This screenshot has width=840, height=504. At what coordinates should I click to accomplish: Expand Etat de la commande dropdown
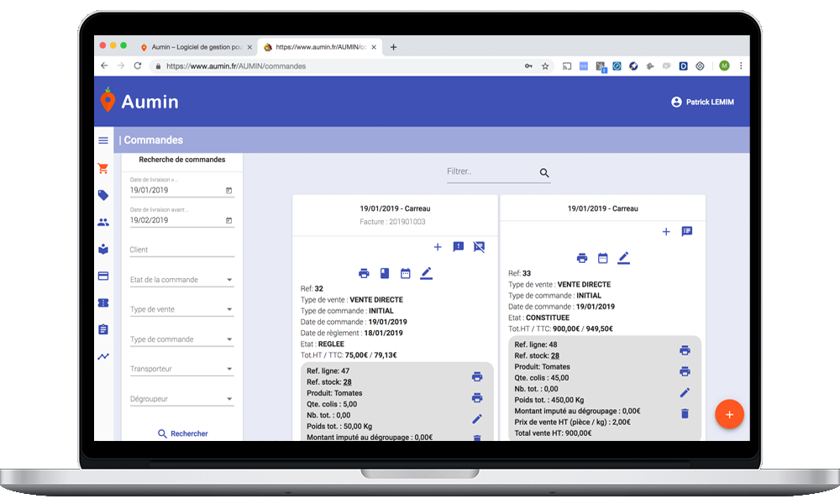(x=181, y=280)
